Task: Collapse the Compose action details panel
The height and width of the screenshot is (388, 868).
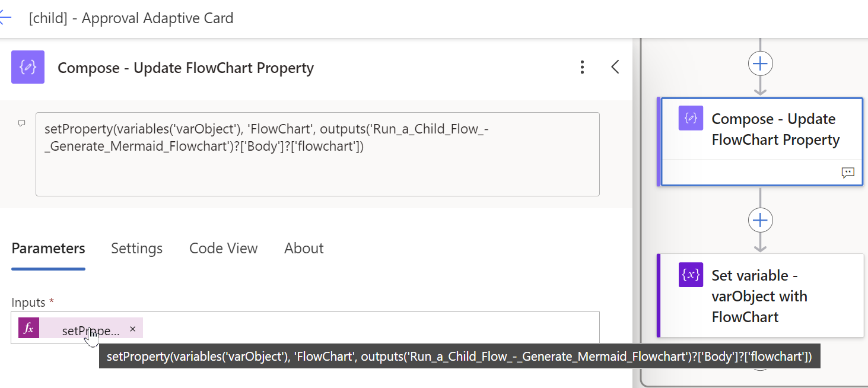Action: pyautogui.click(x=615, y=67)
